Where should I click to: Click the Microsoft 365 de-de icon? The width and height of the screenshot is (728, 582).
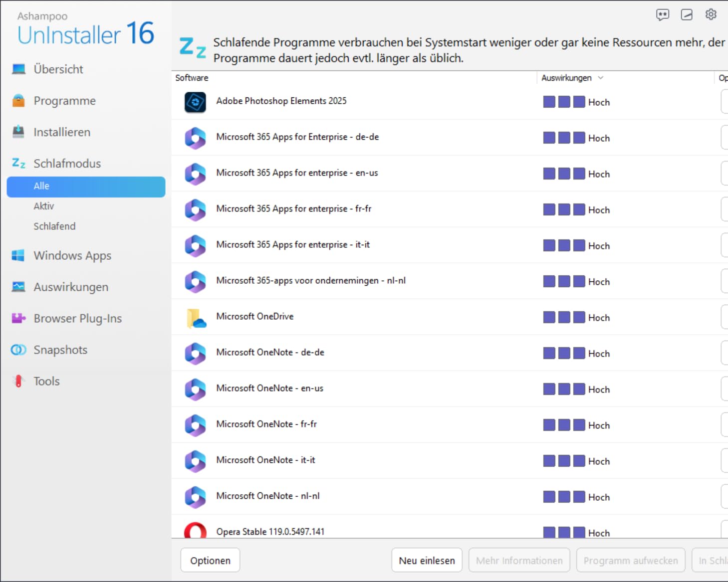195,138
